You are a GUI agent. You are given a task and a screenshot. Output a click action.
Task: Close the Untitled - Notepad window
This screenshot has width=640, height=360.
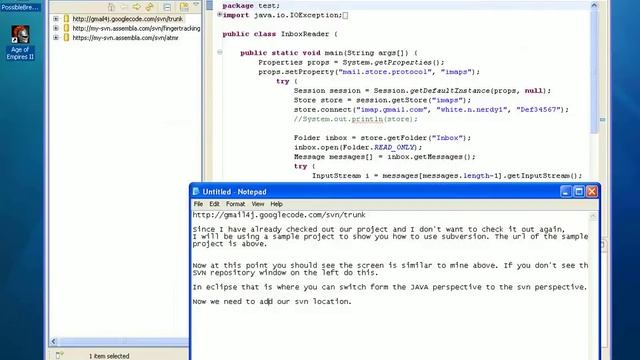point(592,191)
